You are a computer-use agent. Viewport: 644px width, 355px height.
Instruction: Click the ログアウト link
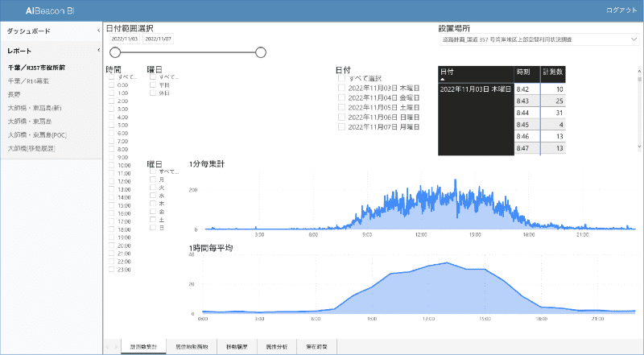click(x=621, y=10)
